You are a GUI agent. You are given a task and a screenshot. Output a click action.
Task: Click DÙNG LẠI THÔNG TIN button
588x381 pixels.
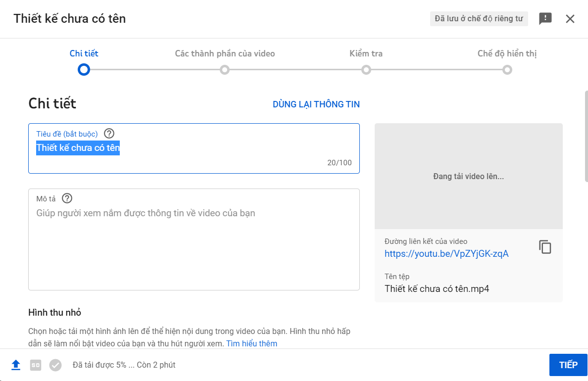pos(316,104)
